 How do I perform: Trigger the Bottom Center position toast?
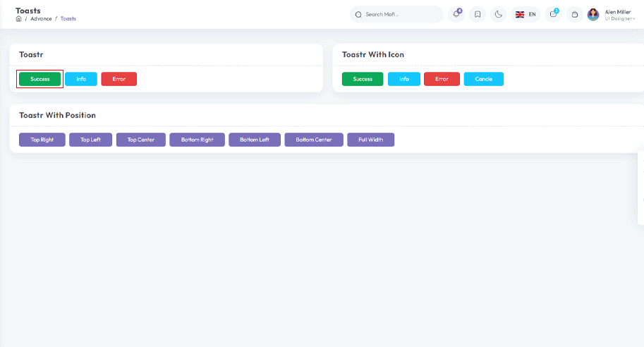314,140
